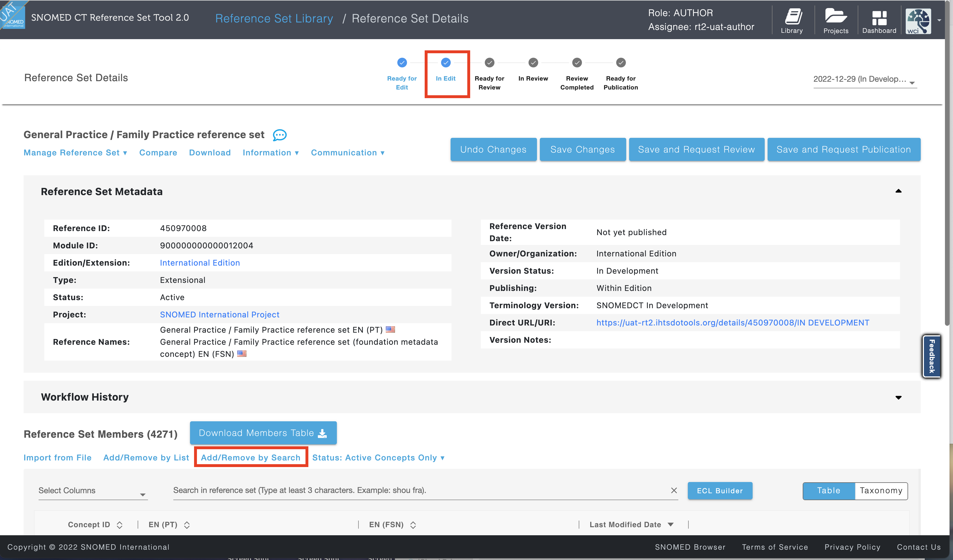Sort by the Last Modified Date arrow
The image size is (953, 560).
pyautogui.click(x=671, y=525)
